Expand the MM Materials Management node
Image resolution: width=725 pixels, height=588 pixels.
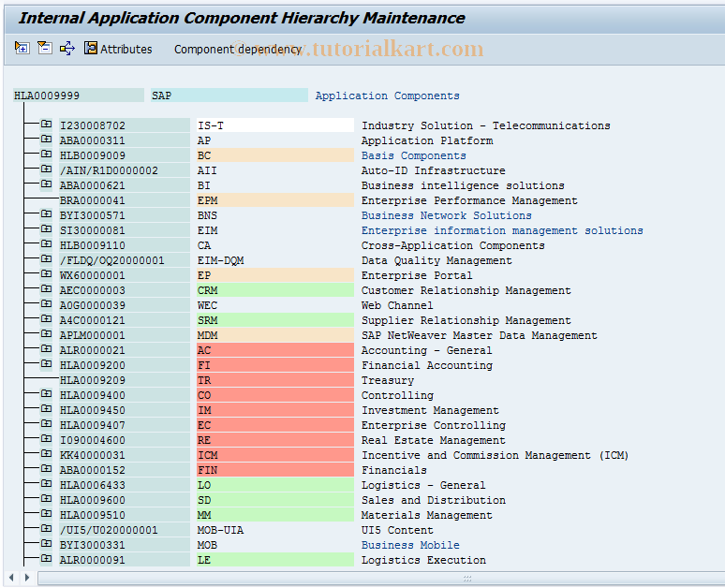tap(46, 514)
